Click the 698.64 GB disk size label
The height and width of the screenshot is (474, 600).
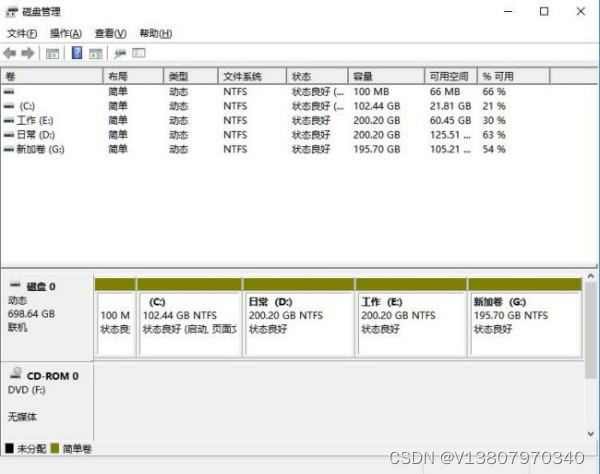click(x=31, y=314)
